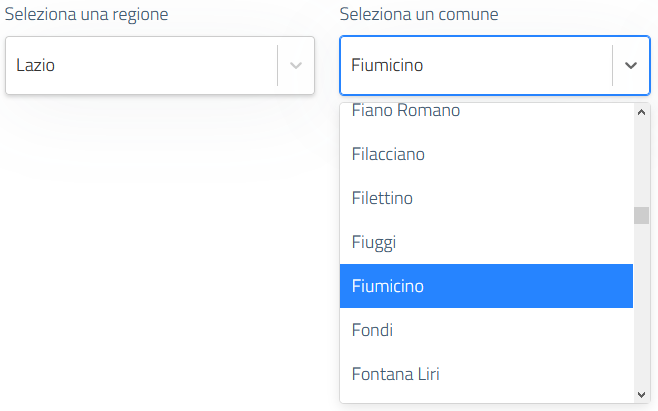Click the scrollbar down arrow
The image size is (658, 411).
(x=642, y=395)
